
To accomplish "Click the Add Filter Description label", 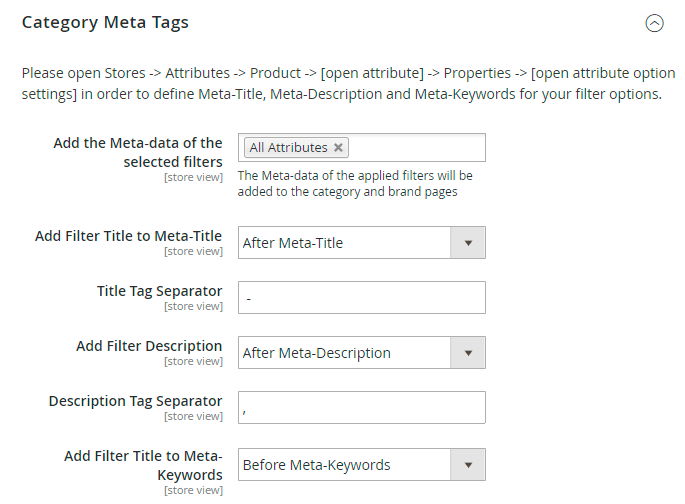I will click(149, 346).
